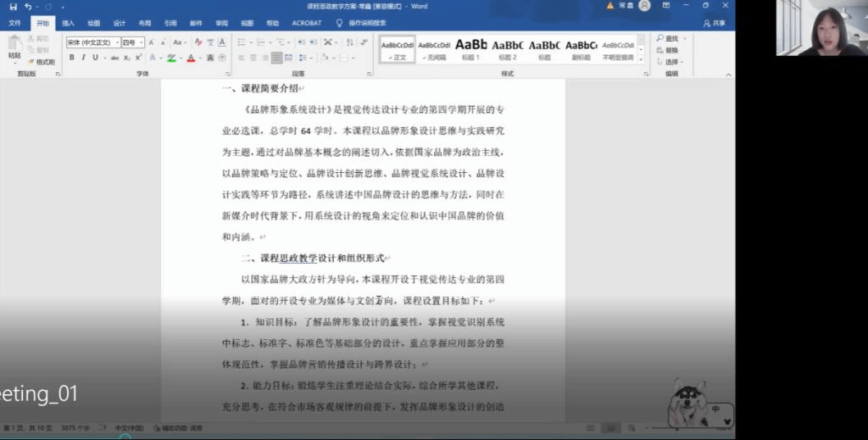868x440 pixels.
Task: Apply the 标题 1 heading style
Action: coord(471,47)
